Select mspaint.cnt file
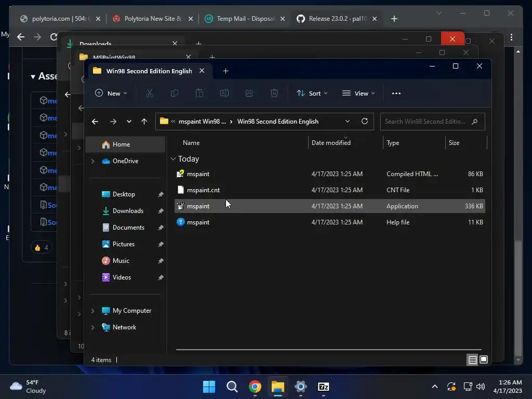Viewport: 532px width, 399px height. (330, 190)
